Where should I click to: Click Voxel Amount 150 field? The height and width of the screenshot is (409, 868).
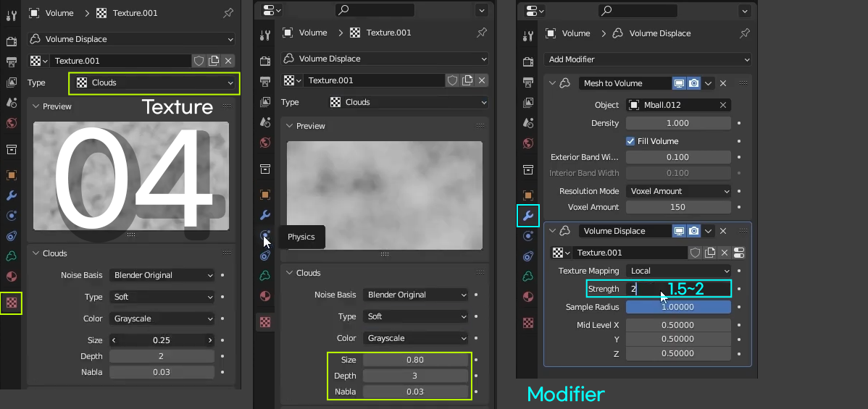click(679, 207)
